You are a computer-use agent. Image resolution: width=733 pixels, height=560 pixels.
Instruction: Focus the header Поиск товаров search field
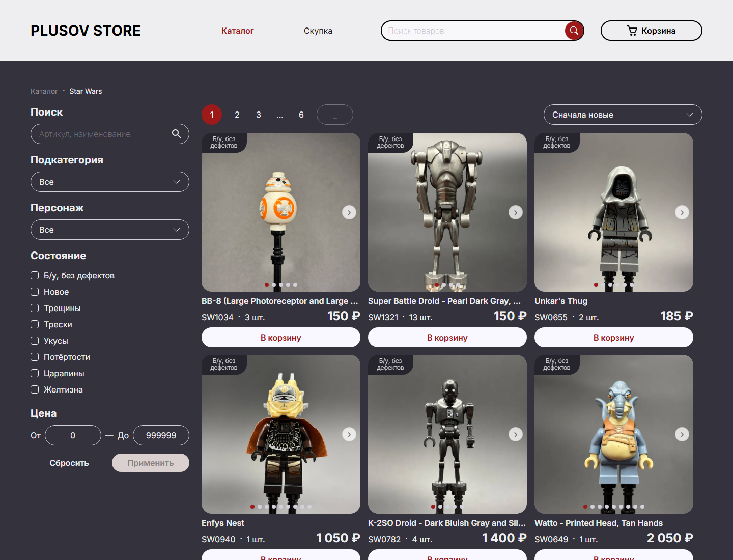[x=473, y=31]
